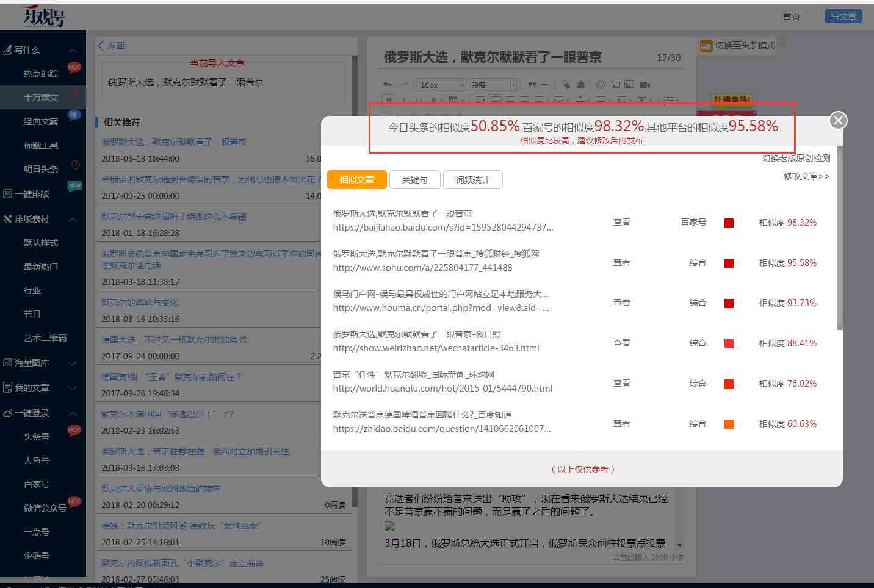Open 头条号 under 一键登录
The height and width of the screenshot is (588, 874).
[37, 437]
